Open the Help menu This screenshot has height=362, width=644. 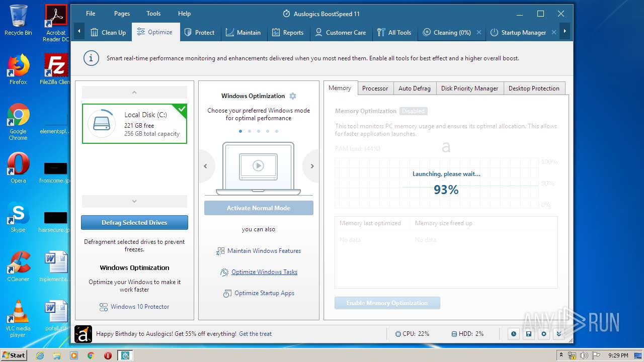(184, 14)
